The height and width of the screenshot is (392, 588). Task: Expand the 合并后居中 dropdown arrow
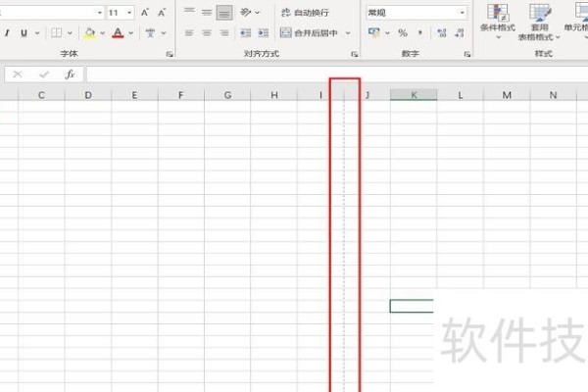(x=348, y=33)
